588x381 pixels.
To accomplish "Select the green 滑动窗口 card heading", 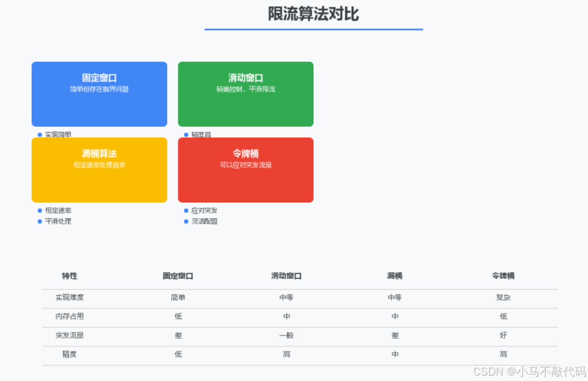I will coord(246,78).
